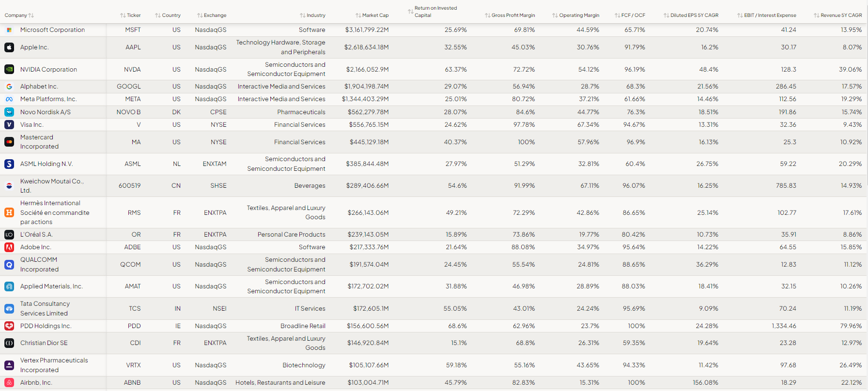Select the NOVO B ticker cell
868x391 pixels.
(x=129, y=112)
